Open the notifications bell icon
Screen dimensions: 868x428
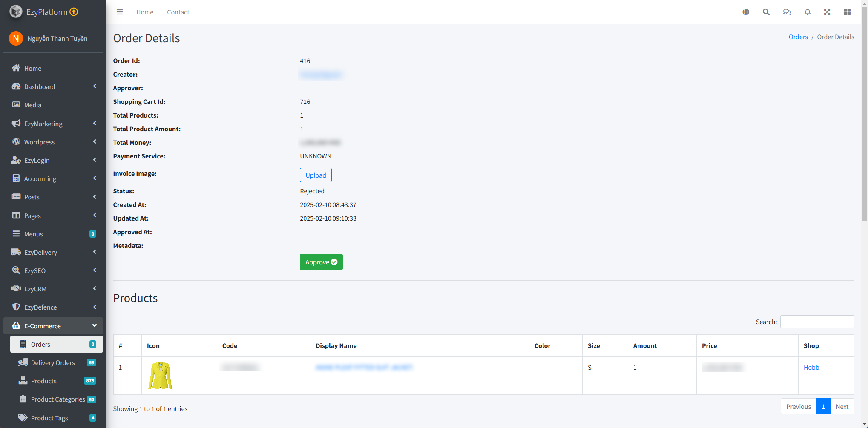[x=808, y=12]
